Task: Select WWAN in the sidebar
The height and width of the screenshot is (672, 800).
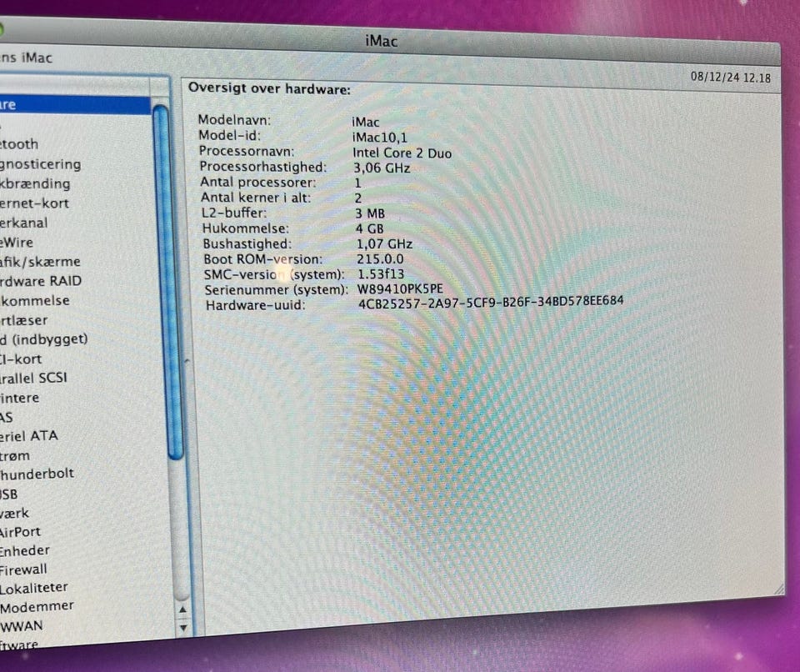Action: pos(22,625)
